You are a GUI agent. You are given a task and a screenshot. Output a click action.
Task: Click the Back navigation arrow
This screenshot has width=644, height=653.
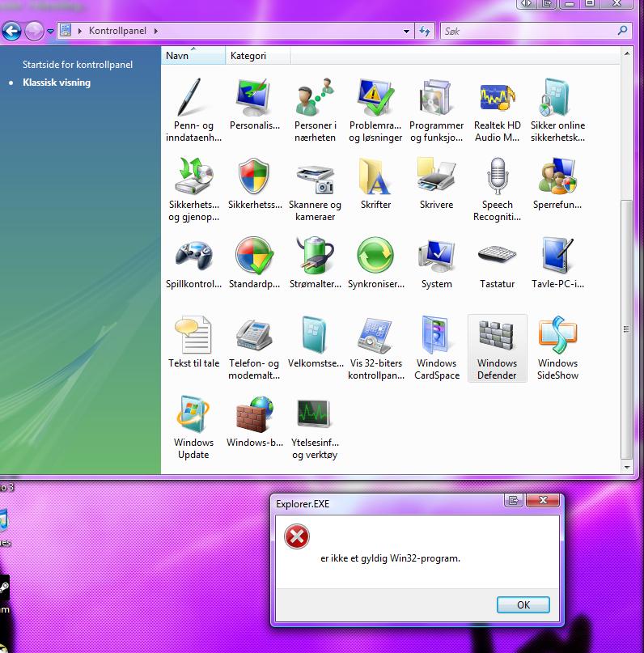pyautogui.click(x=11, y=32)
